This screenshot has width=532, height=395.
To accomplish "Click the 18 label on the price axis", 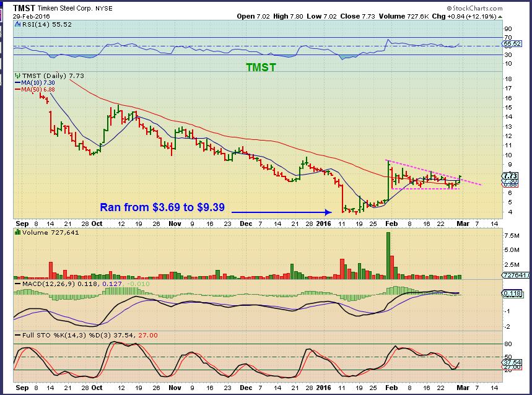I will click(508, 79).
